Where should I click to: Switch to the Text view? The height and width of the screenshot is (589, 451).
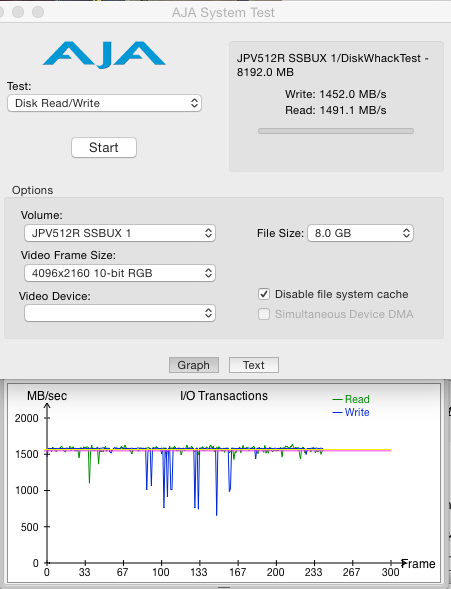[x=254, y=365]
